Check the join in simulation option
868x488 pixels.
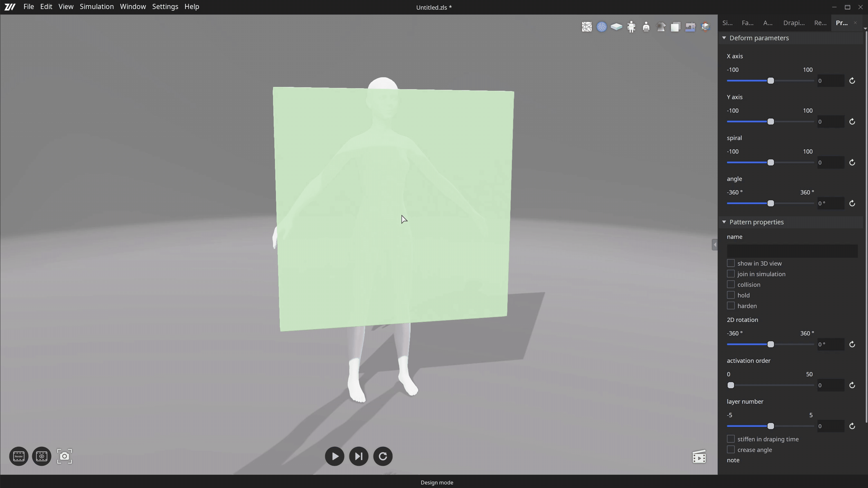coord(731,274)
